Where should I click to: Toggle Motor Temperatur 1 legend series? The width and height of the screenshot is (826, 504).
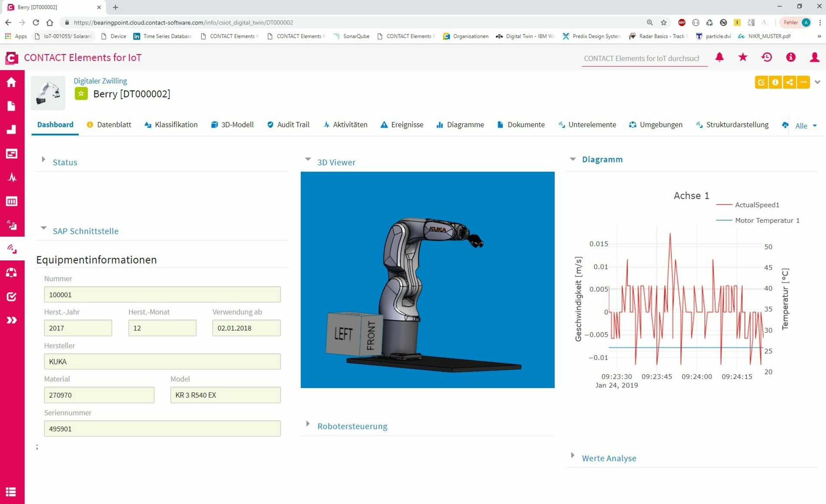click(x=767, y=220)
